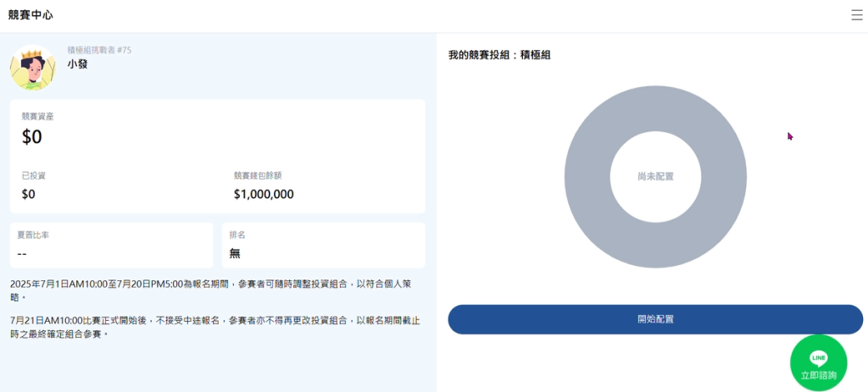The image size is (868, 392).
Task: Click the $1,000,000 wallet balance value
Action: click(x=264, y=194)
